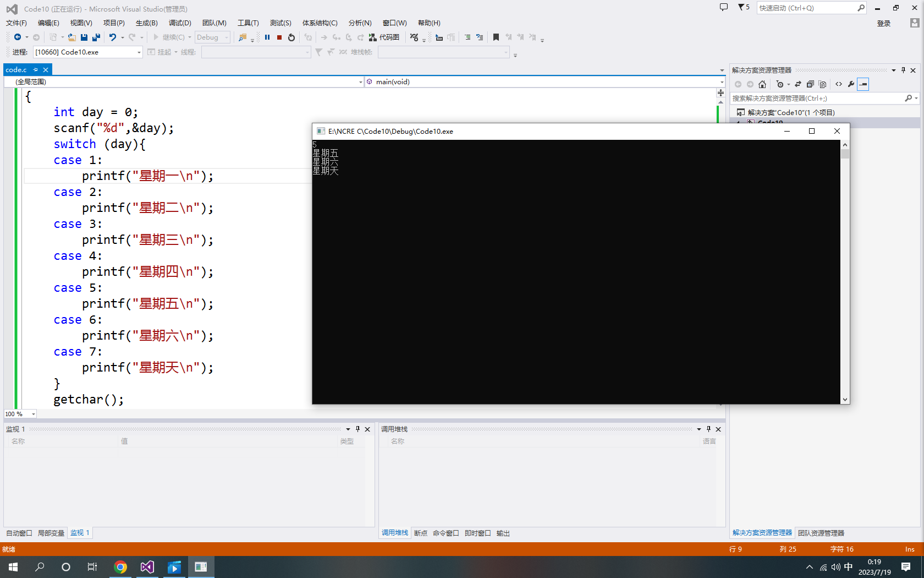Click the console window scroll-down arrow
924x578 pixels.
[845, 400]
